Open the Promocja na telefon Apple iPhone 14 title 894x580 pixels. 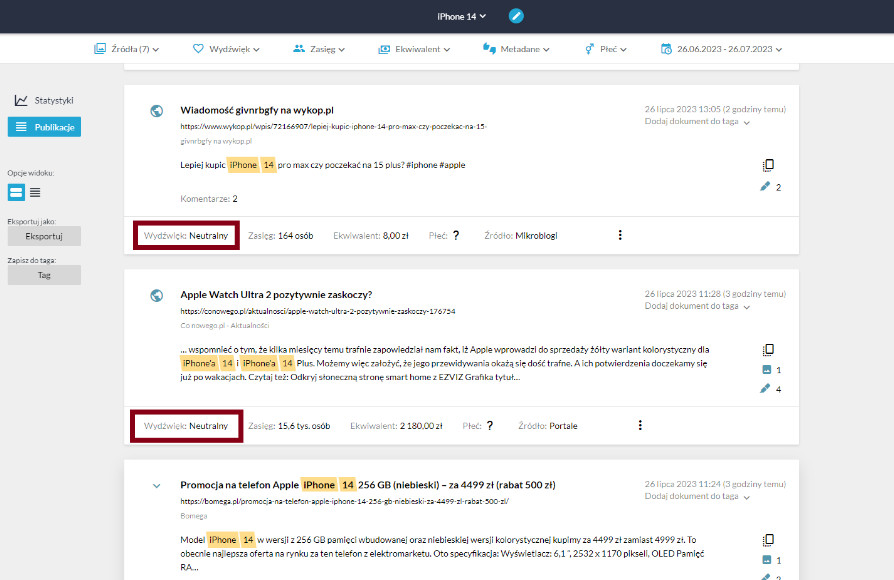tap(368, 485)
